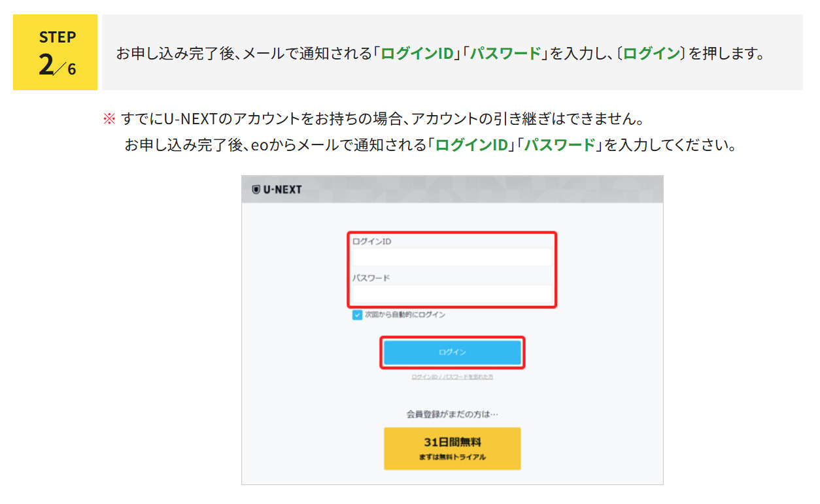Screen dimensions: 820x504
Task: Click the 次回から自動的にログイン label text
Action: [405, 315]
